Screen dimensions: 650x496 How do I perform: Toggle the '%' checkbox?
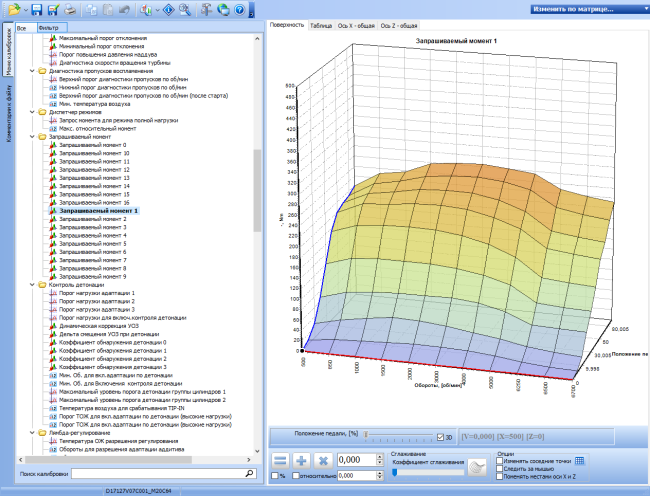[x=274, y=476]
